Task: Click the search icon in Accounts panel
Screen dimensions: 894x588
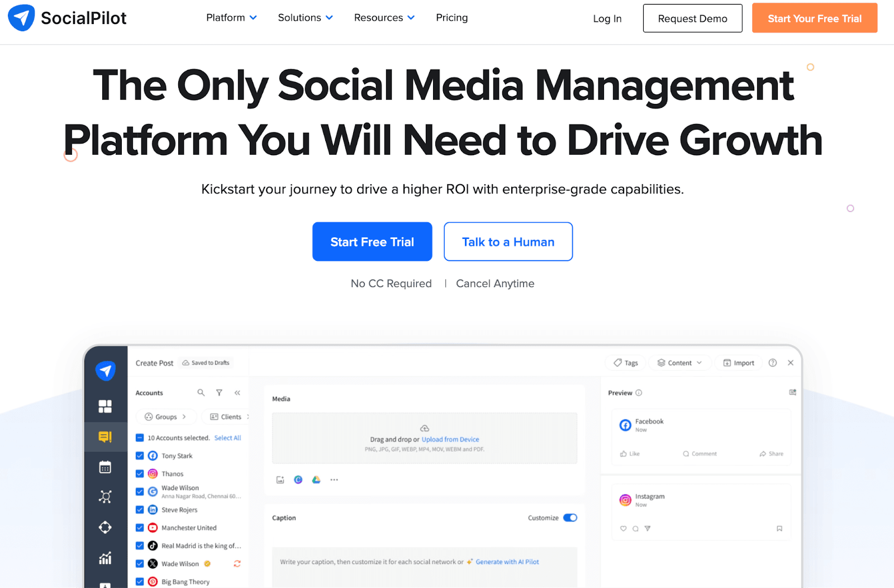Action: coord(201,393)
